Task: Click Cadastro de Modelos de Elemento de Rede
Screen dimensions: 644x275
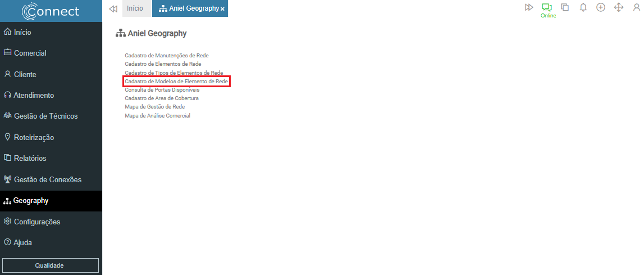Action: click(176, 82)
